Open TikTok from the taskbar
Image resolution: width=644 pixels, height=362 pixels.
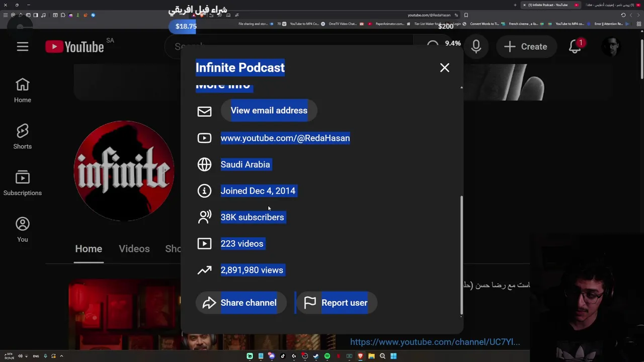tap(283, 356)
